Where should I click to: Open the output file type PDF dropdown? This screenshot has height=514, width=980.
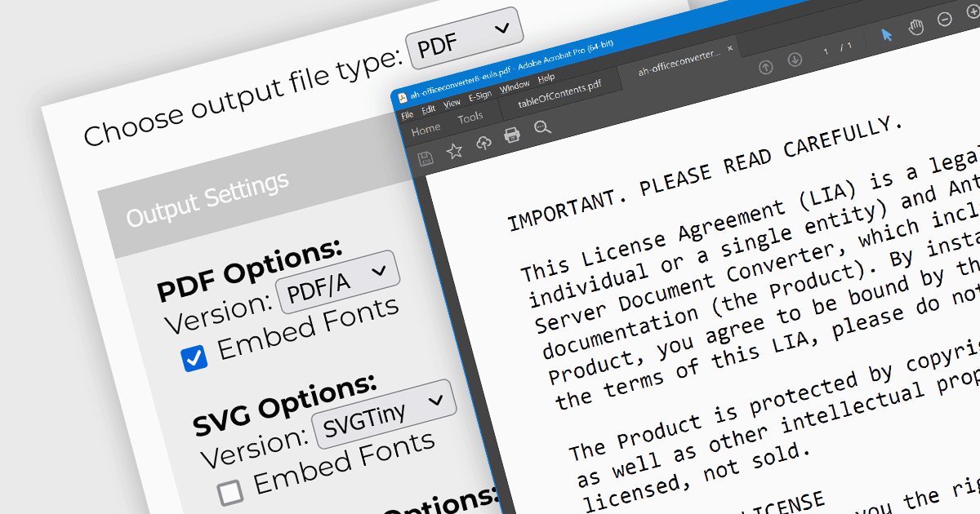click(x=464, y=38)
